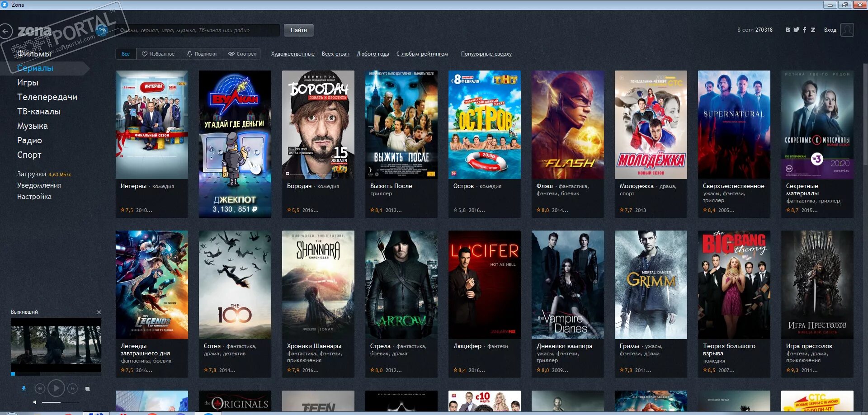Click the Теория большого взрыва title text
This screenshot has height=415, width=868.
(729, 349)
